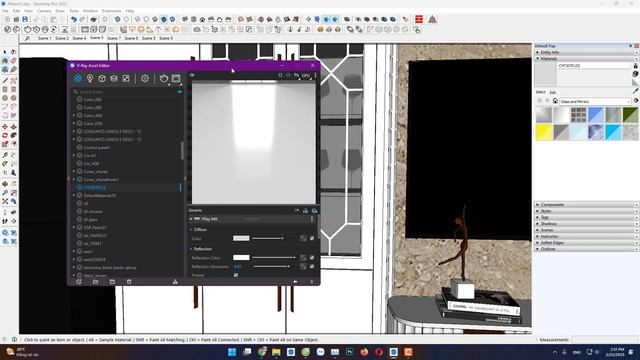Viewport: 640px width, 360px height.
Task: Click the purge unused assets icon
Action: tap(175, 282)
